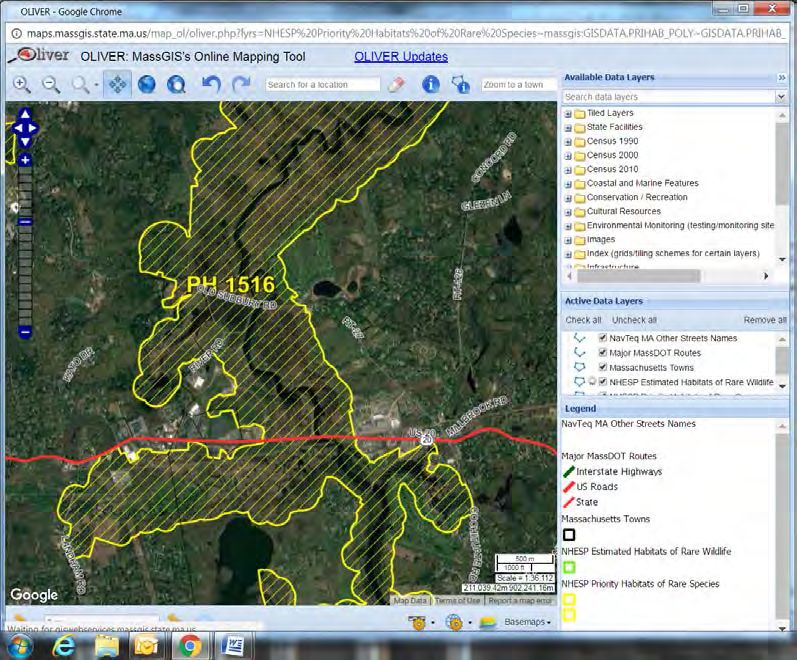Expand the Census 2010 folder
Image resolution: width=797 pixels, height=660 pixels.
click(x=568, y=170)
